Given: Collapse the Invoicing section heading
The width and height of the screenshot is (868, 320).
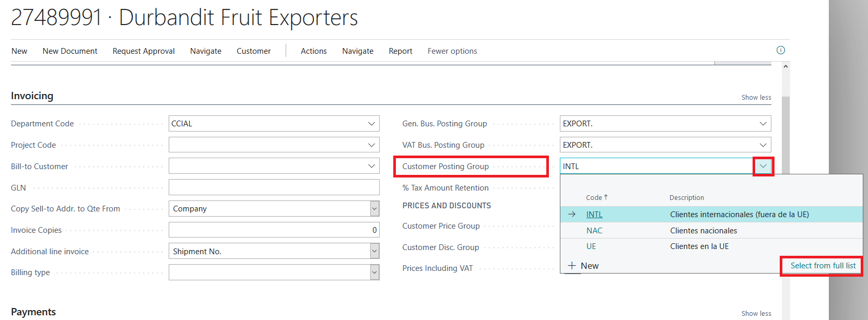Looking at the screenshot, I should coord(32,96).
